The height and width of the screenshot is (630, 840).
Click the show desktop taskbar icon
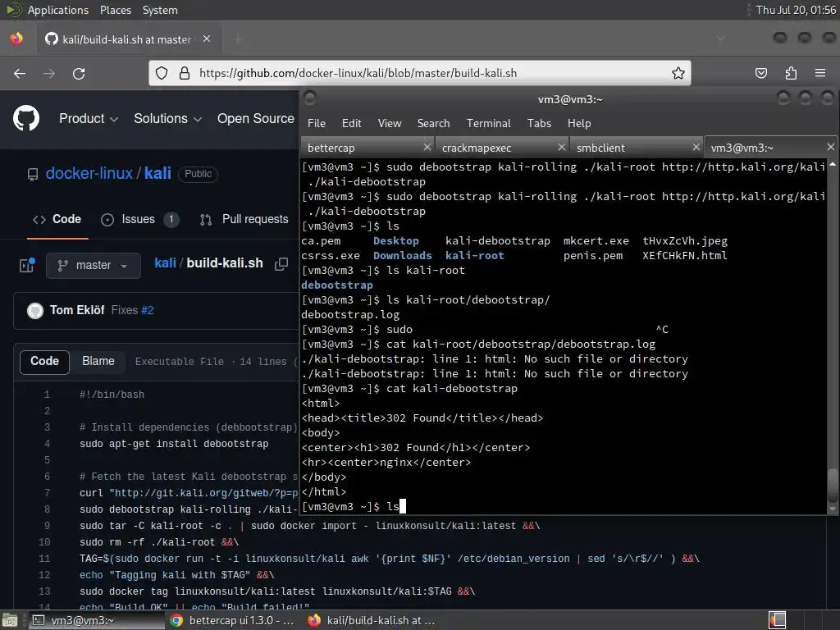[10, 620]
